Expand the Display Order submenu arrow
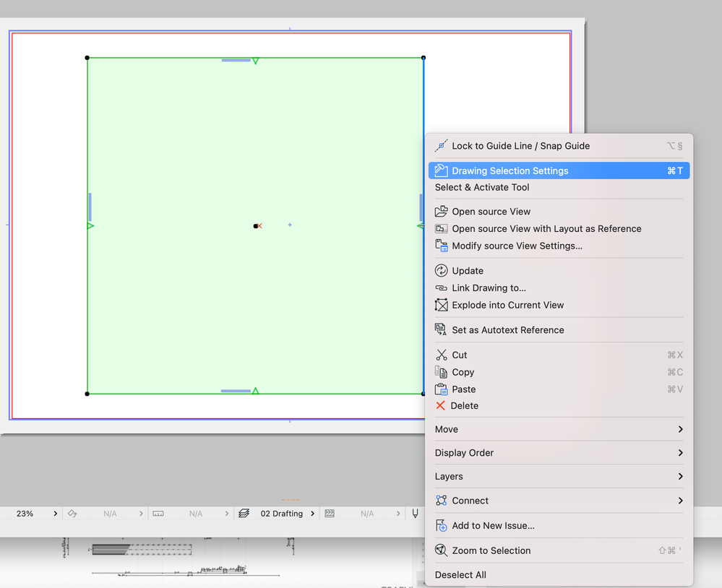Image resolution: width=722 pixels, height=588 pixels. click(x=680, y=453)
